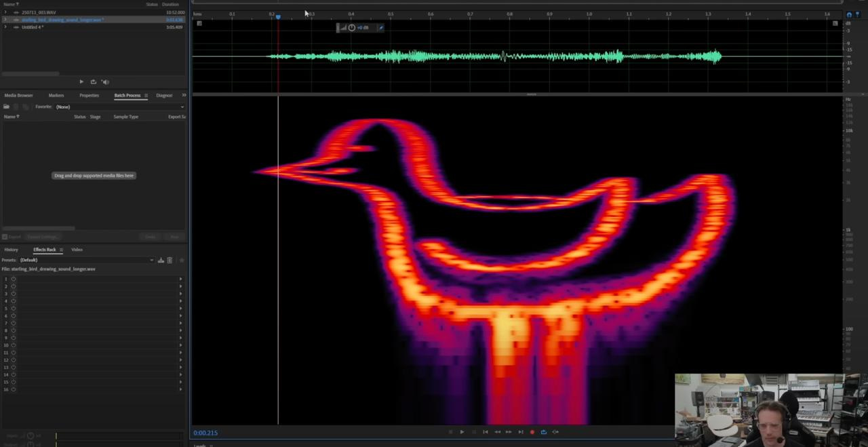This screenshot has width=868, height=447.
Task: Save effects rack preset icon
Action: pyautogui.click(x=161, y=260)
